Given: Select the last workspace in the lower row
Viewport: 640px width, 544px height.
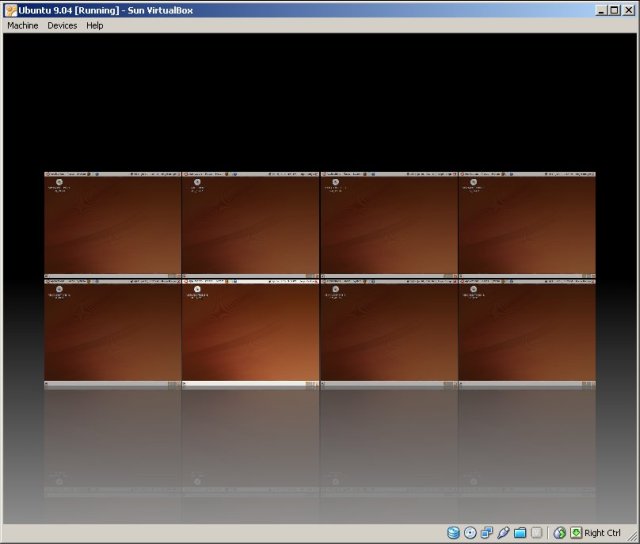Looking at the screenshot, I should click(527, 333).
